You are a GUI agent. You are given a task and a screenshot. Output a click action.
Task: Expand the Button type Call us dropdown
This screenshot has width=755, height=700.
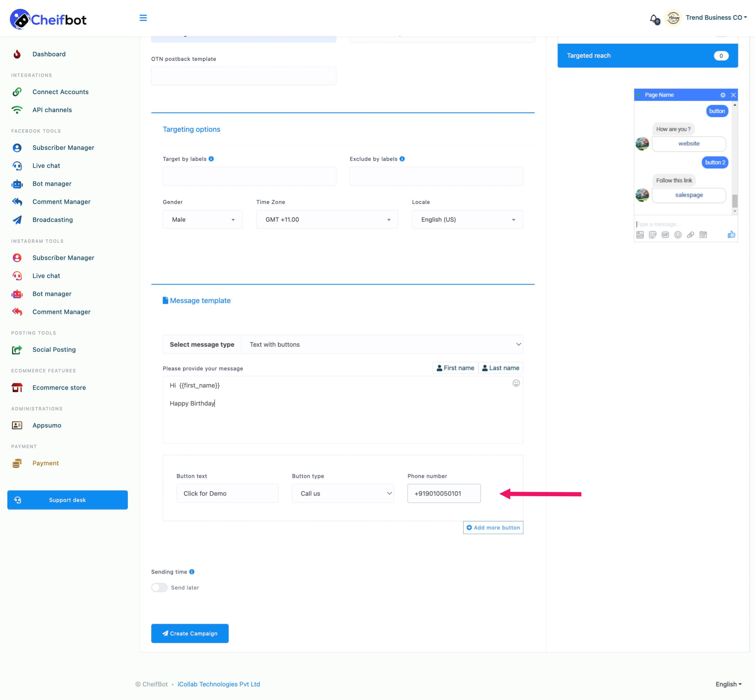342,493
